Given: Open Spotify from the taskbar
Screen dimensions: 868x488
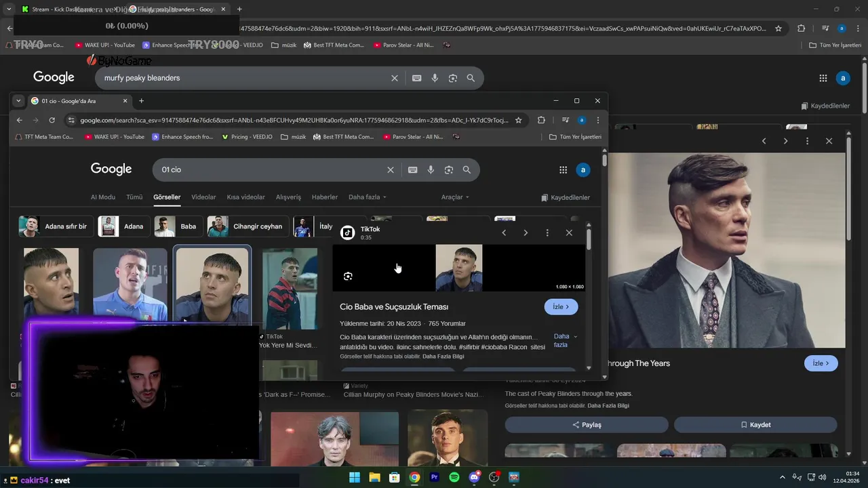Looking at the screenshot, I should pos(454,477).
